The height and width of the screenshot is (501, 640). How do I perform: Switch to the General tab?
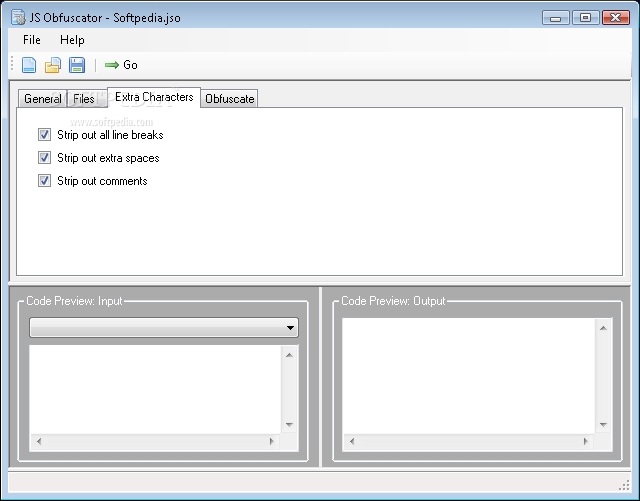[42, 98]
